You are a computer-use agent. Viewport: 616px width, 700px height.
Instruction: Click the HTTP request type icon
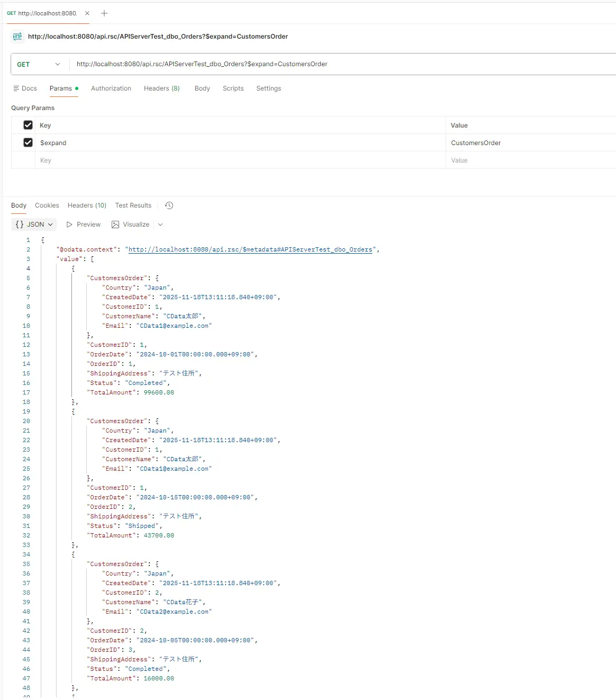17,37
